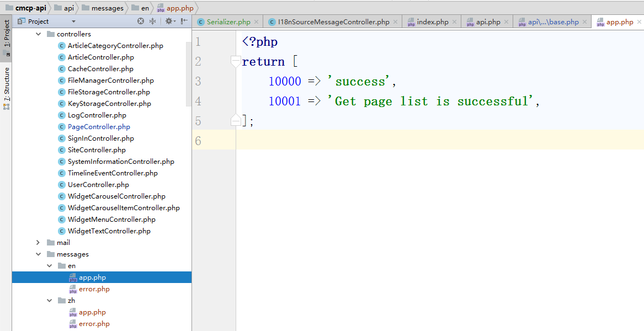Collapse the zh folder
Image resolution: width=644 pixels, height=331 pixels.
coord(49,301)
